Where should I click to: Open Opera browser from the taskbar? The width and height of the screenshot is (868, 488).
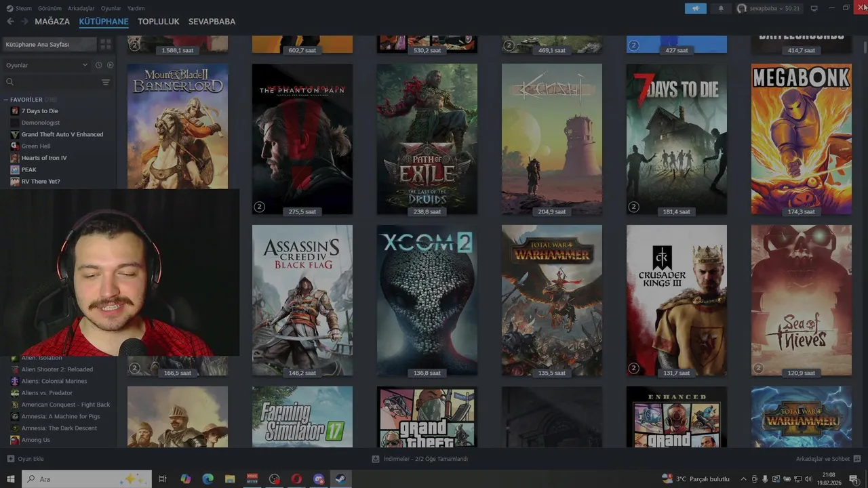[296, 479]
